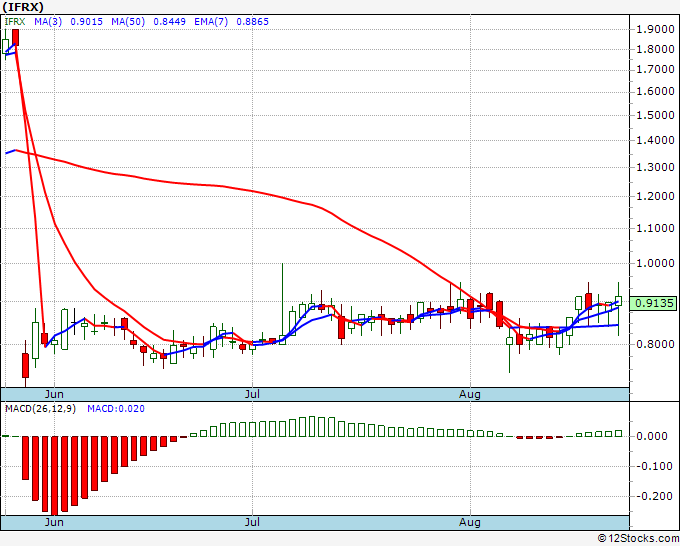This screenshot has height=546, width=680.
Task: Click the MACD(26,12,9) indicator label
Action: point(40,409)
